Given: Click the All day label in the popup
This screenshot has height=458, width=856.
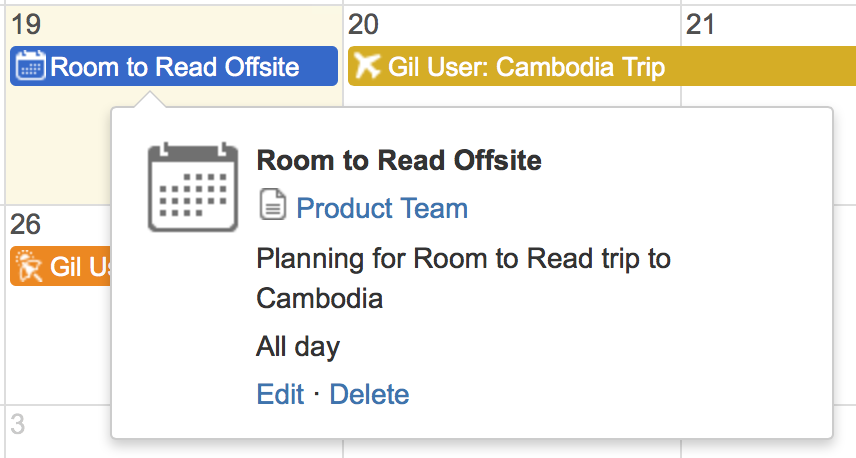Looking at the screenshot, I should click(x=298, y=347).
